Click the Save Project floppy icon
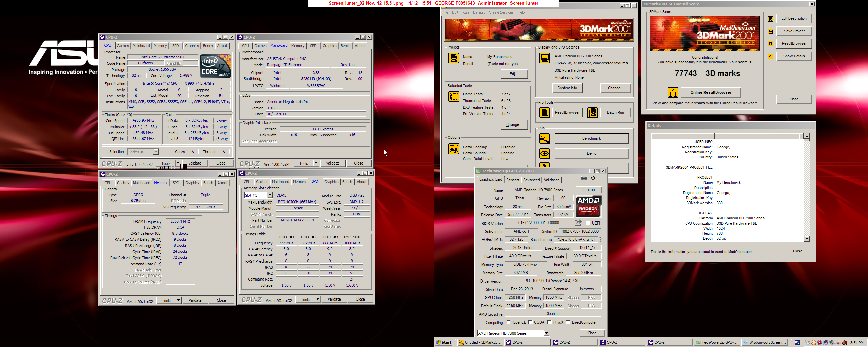This screenshot has width=868, height=347. (x=771, y=31)
